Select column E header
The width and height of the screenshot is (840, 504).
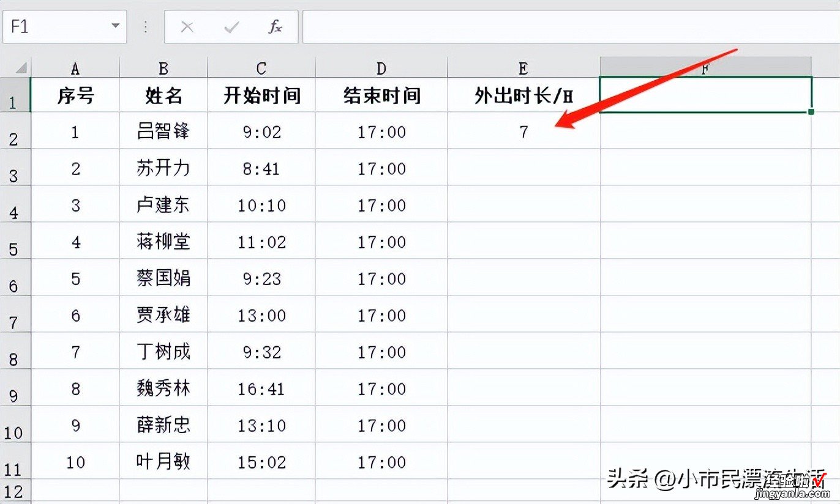point(523,67)
